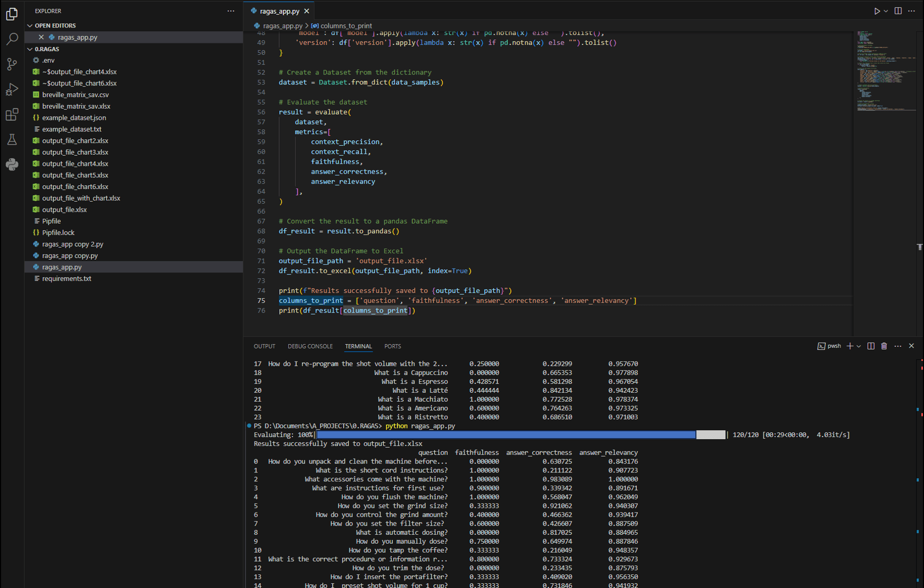
Task: Open the Testing flask view
Action: [x=12, y=139]
